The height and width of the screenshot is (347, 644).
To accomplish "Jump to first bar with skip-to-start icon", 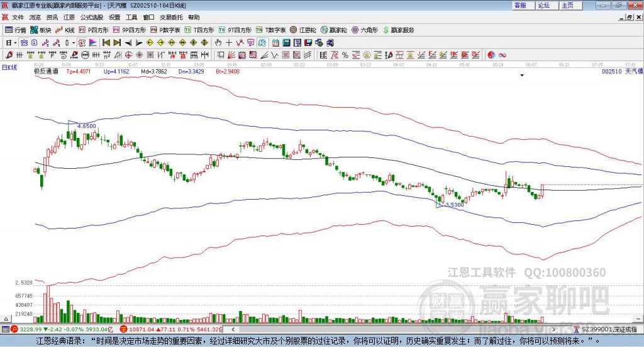I will coord(106,43).
